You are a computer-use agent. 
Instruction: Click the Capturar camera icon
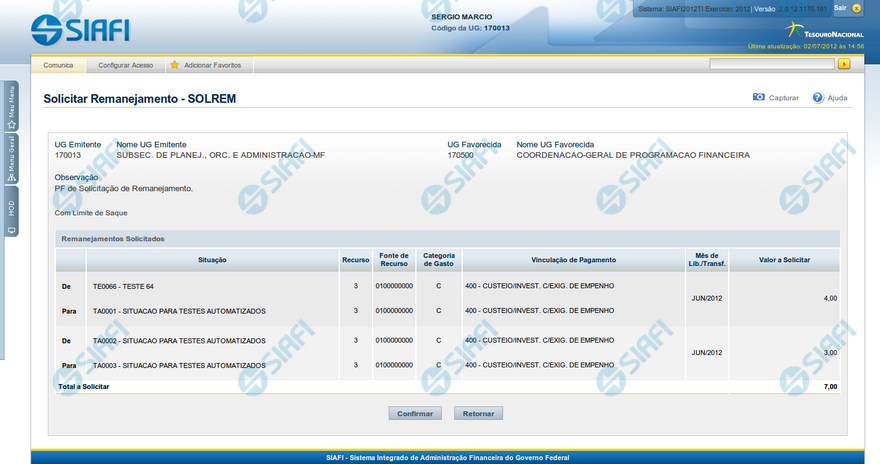point(759,98)
